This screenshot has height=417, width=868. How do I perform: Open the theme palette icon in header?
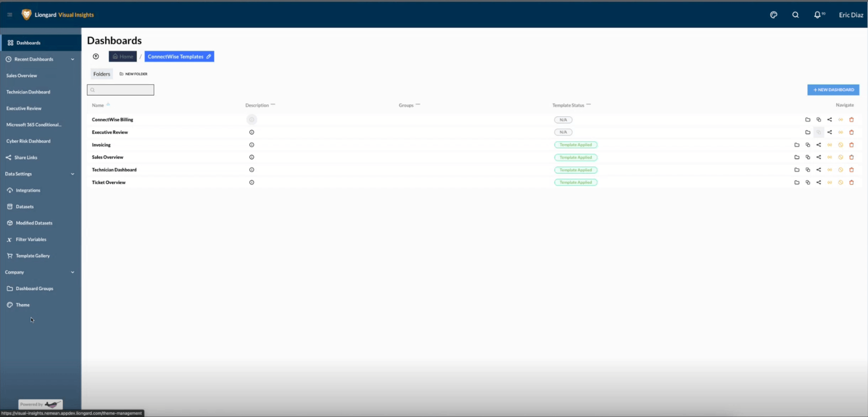pos(773,15)
